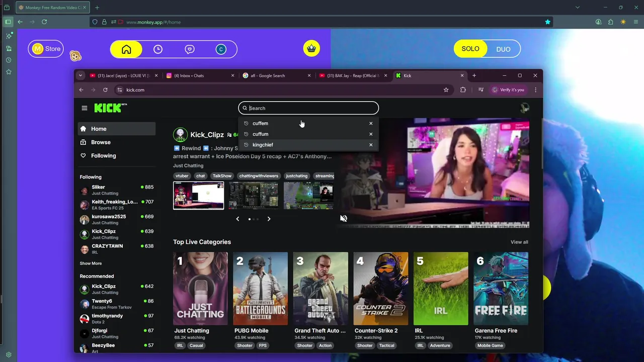Open Counter-Strike 2 category card
644x362 pixels.
coord(380,289)
